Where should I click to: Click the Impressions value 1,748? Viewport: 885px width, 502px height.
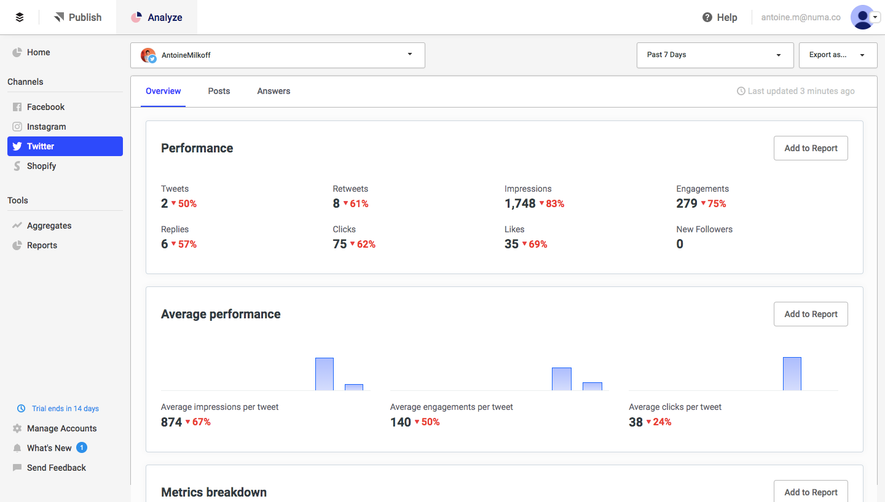point(520,204)
